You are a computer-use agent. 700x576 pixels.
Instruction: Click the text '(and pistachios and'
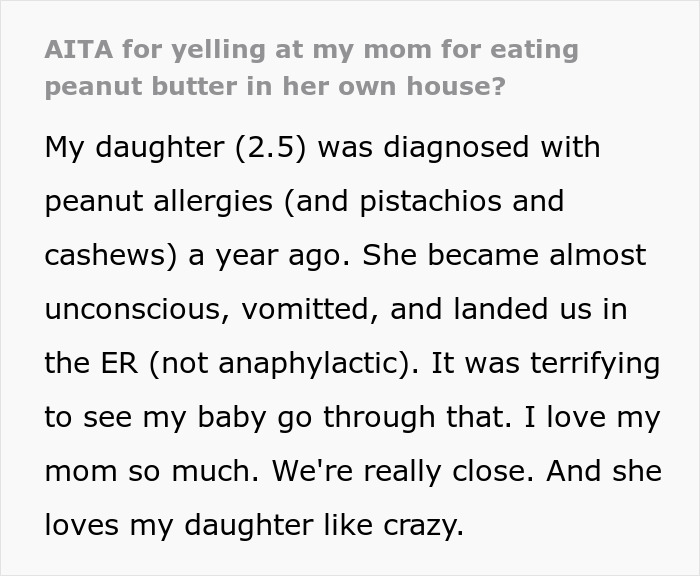pyautogui.click(x=424, y=201)
